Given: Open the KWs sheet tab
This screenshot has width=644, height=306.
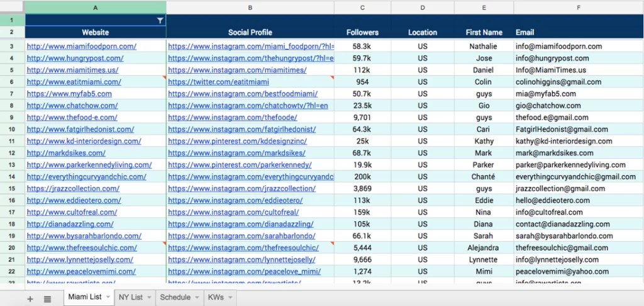Looking at the screenshot, I should point(216,297).
